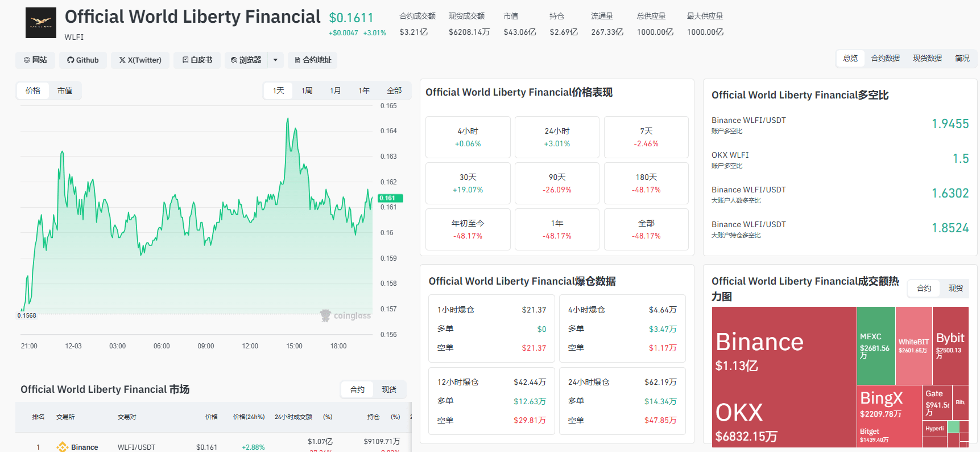This screenshot has width=980, height=452.
Task: Click the 30天 price performance card
Action: coord(468,183)
